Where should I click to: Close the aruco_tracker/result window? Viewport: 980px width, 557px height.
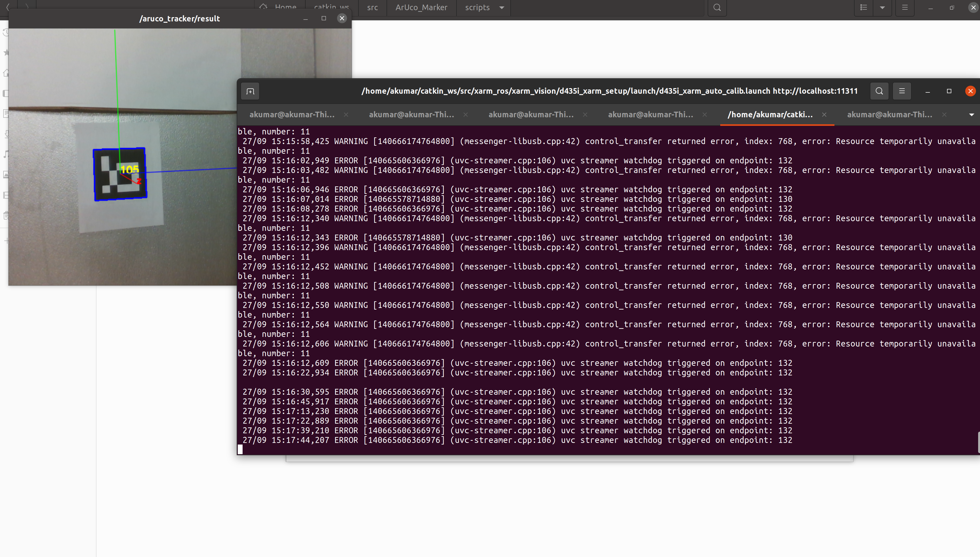pos(342,18)
